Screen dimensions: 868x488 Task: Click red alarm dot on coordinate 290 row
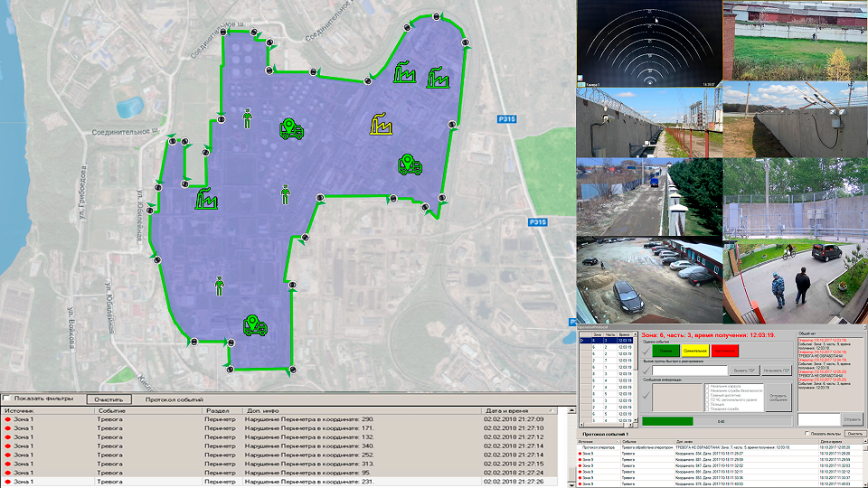8,419
